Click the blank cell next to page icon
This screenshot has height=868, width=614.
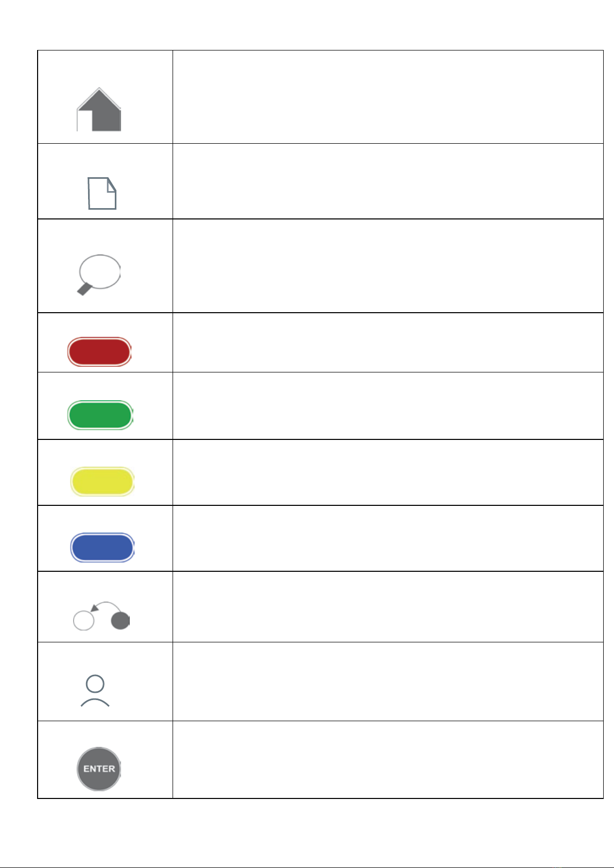tap(387, 181)
